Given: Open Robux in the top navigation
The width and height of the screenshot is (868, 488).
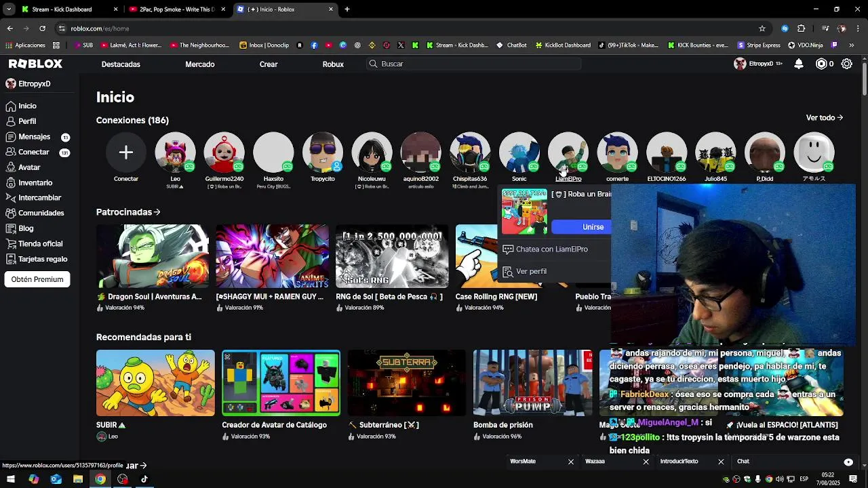Looking at the screenshot, I should click(x=333, y=64).
